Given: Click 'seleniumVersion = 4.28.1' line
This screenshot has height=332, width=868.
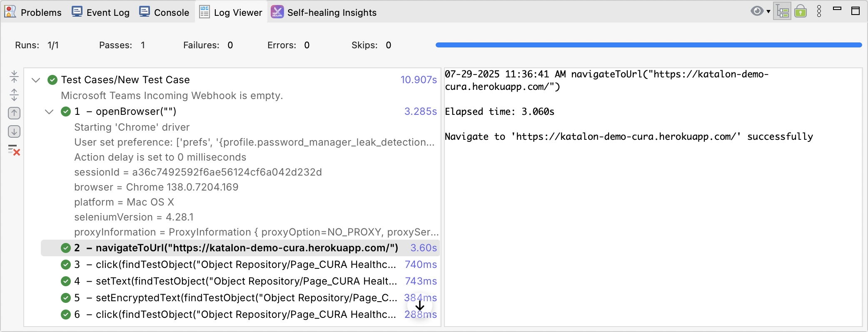Looking at the screenshot, I should click(134, 217).
